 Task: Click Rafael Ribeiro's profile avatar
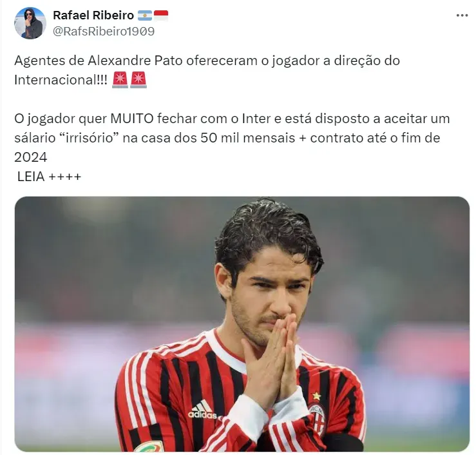coord(30,23)
